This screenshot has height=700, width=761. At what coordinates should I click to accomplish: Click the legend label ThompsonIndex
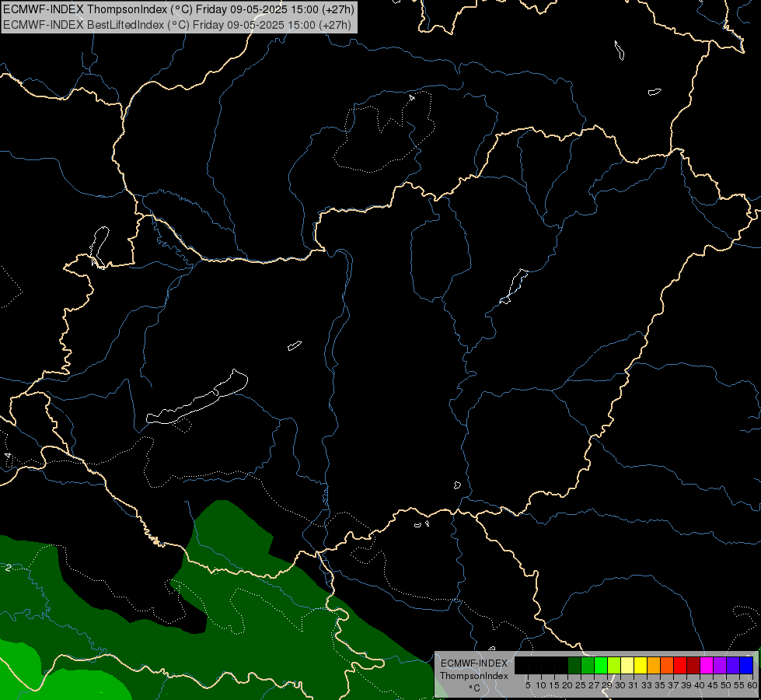[474, 676]
